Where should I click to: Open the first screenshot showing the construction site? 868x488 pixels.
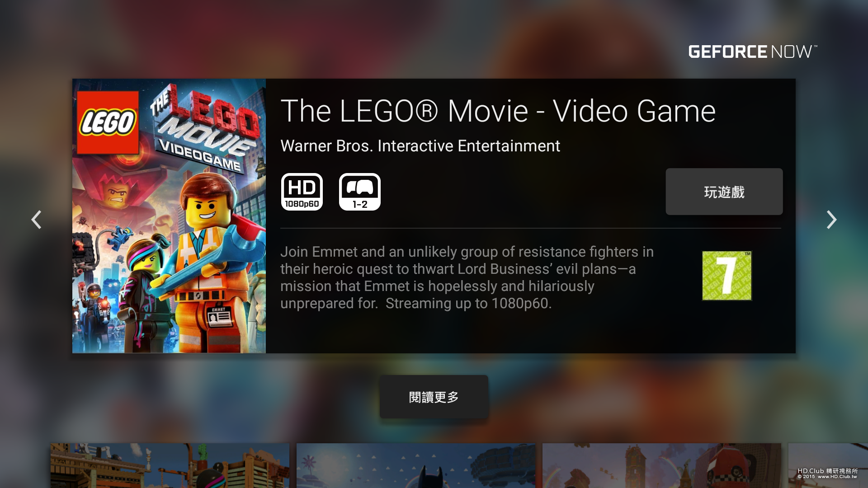click(x=170, y=465)
